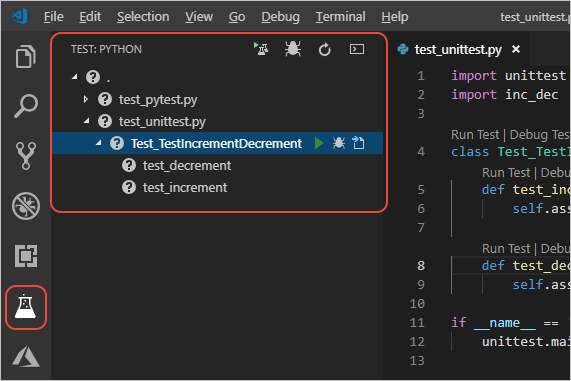Collapse the root '.' test node
Viewport: 571px width, 381px height.
coord(75,76)
